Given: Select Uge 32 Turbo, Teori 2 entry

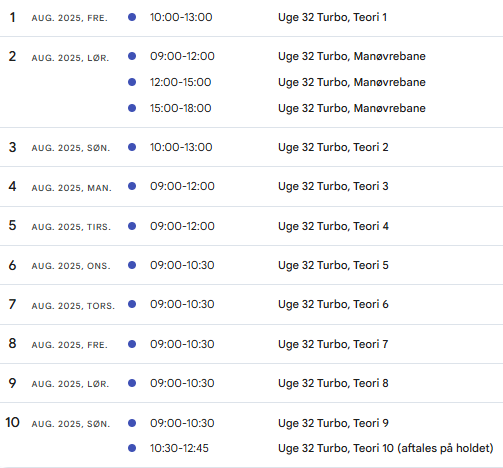Looking at the screenshot, I should pyautogui.click(x=333, y=147).
